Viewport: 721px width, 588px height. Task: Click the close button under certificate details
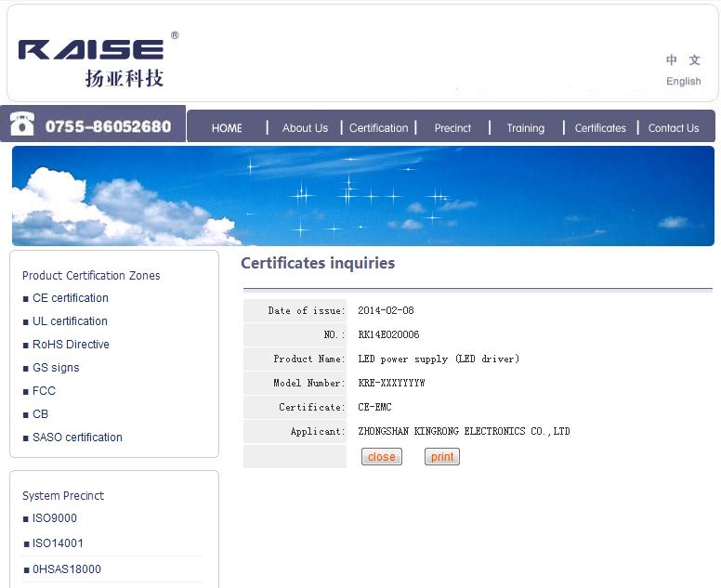[382, 456]
